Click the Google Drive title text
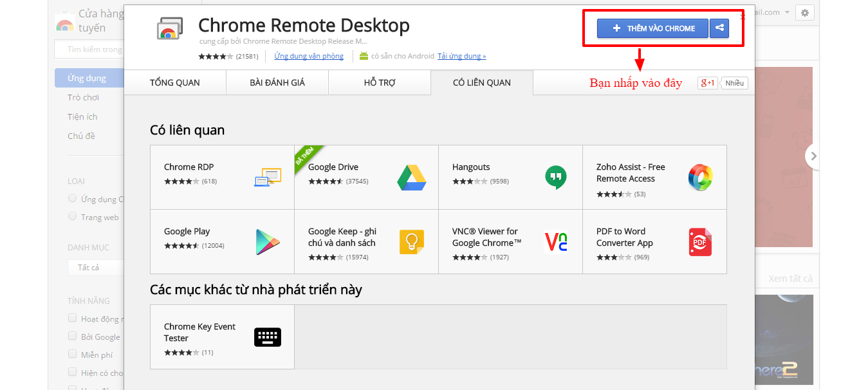 click(x=333, y=167)
